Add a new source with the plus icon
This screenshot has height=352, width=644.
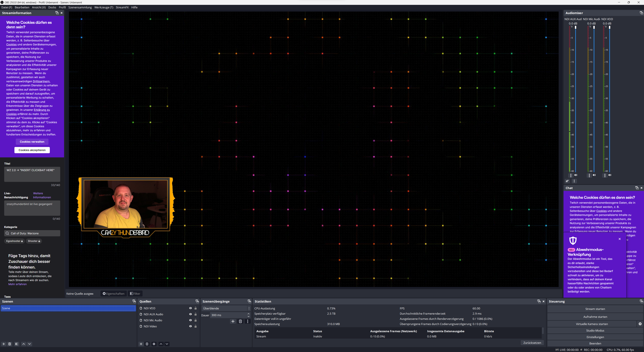pyautogui.click(x=141, y=344)
